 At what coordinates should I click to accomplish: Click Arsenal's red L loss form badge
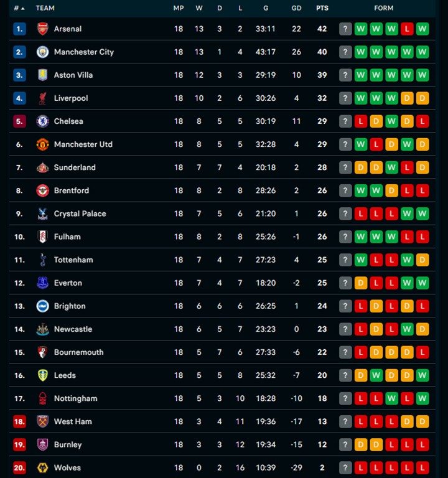(x=407, y=29)
